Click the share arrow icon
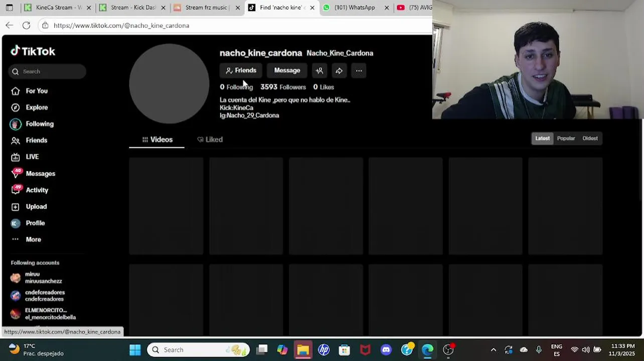Viewport: 644px width, 361px height. tap(339, 71)
